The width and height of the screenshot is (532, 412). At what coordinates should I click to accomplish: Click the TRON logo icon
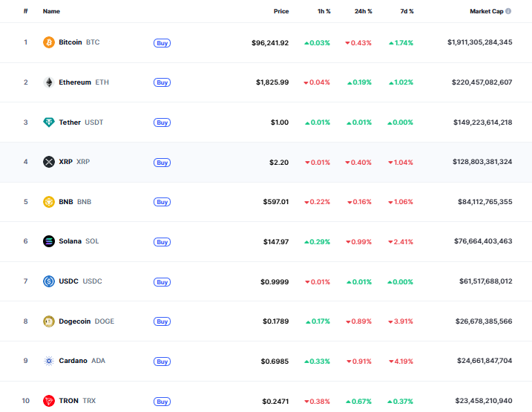(x=49, y=401)
